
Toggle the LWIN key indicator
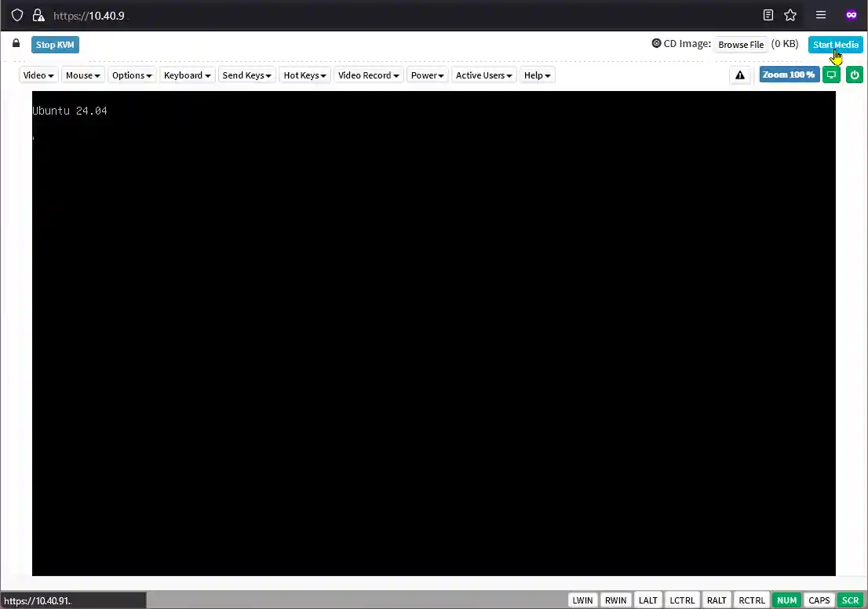582,600
